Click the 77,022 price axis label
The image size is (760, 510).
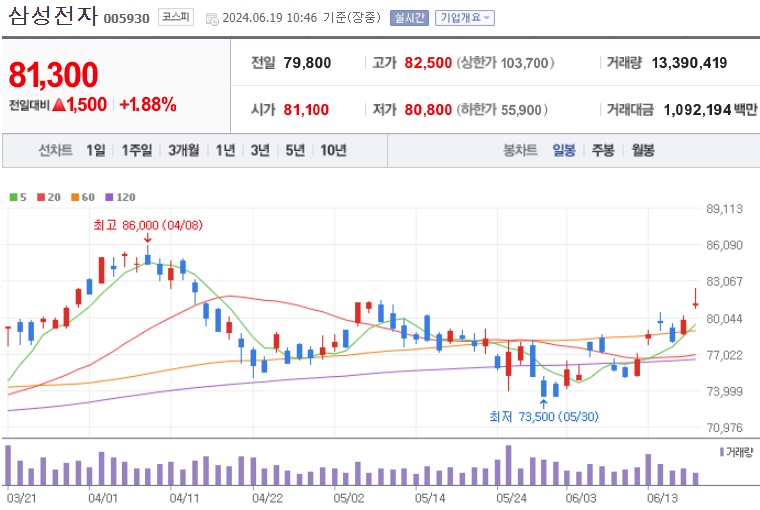coord(724,355)
